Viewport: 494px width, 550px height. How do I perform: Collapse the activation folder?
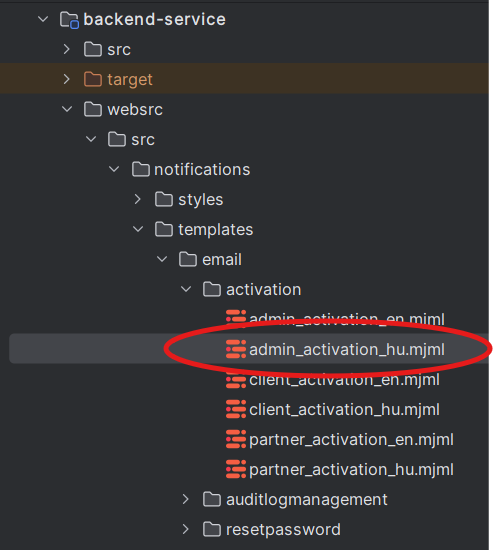[186, 289]
